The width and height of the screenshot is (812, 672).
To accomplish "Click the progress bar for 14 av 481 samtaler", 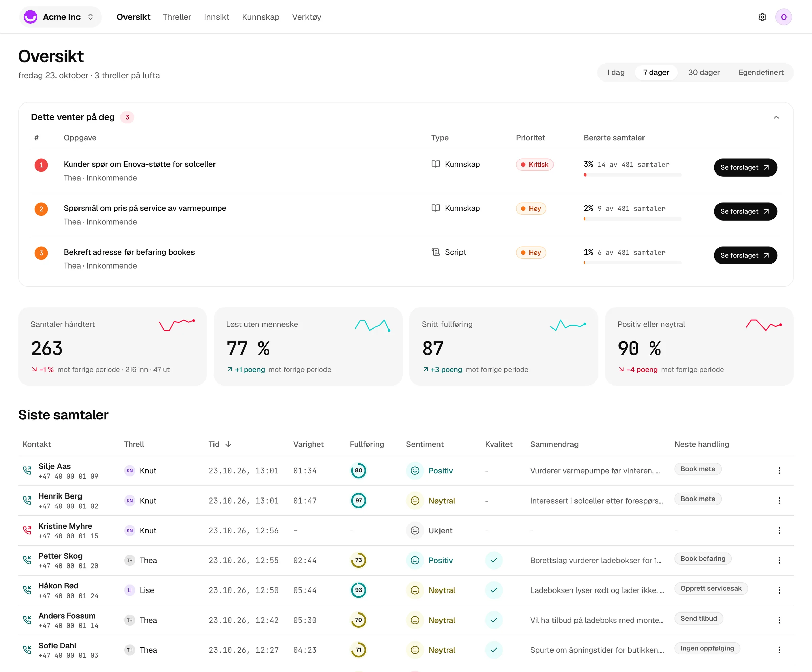I will tap(632, 175).
